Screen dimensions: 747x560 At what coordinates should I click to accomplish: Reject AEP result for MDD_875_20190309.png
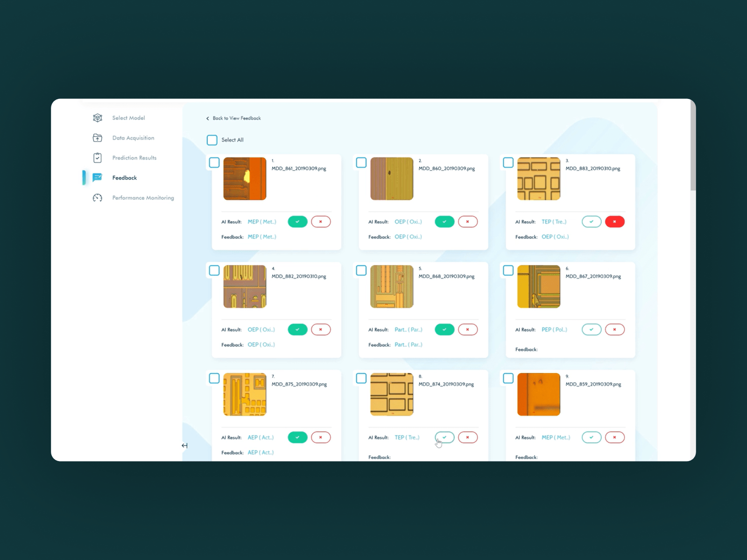(321, 437)
